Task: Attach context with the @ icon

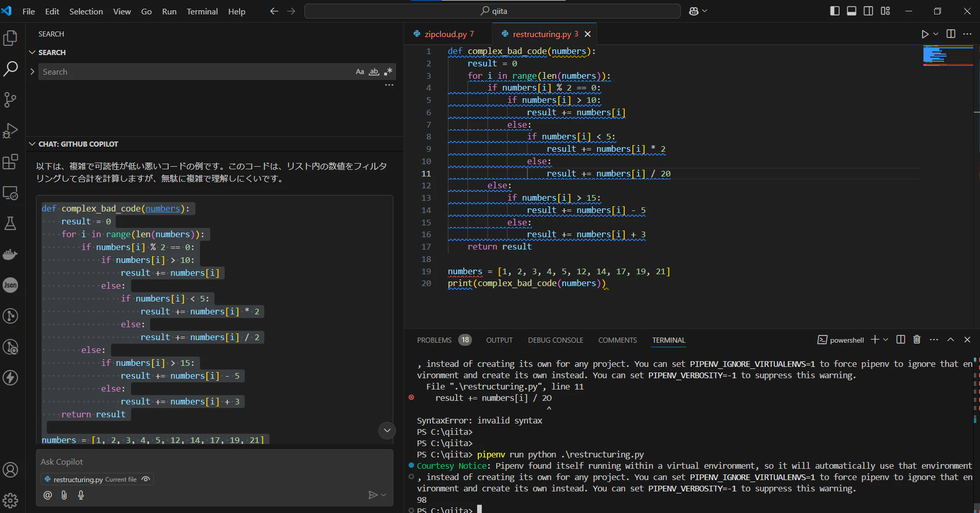Action: pos(48,495)
